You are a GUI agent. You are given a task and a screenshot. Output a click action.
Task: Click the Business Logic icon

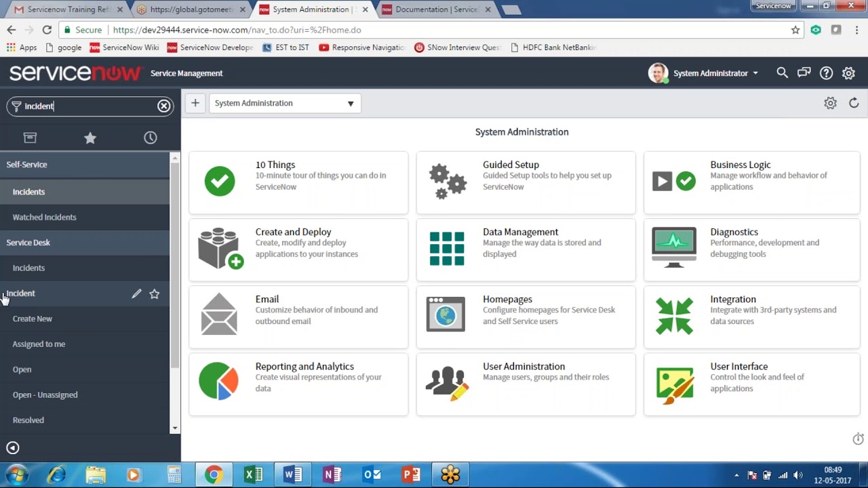[674, 181]
